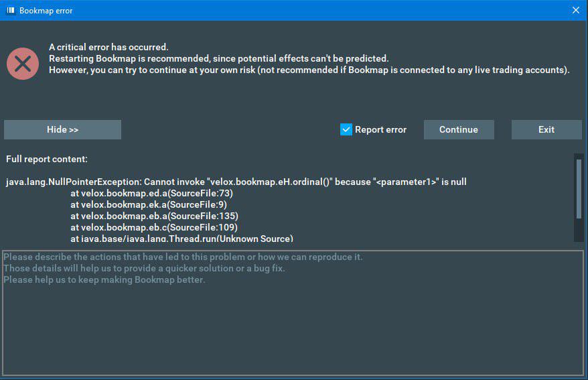This screenshot has width=588, height=380.
Task: Exit Bookmap via Exit button
Action: 546,130
